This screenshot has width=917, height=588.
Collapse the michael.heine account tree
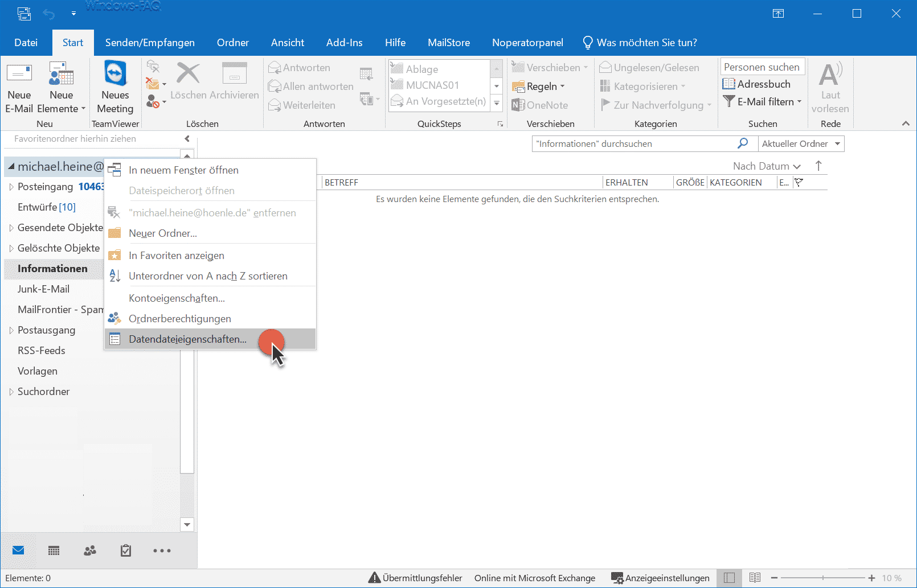pyautogui.click(x=11, y=166)
